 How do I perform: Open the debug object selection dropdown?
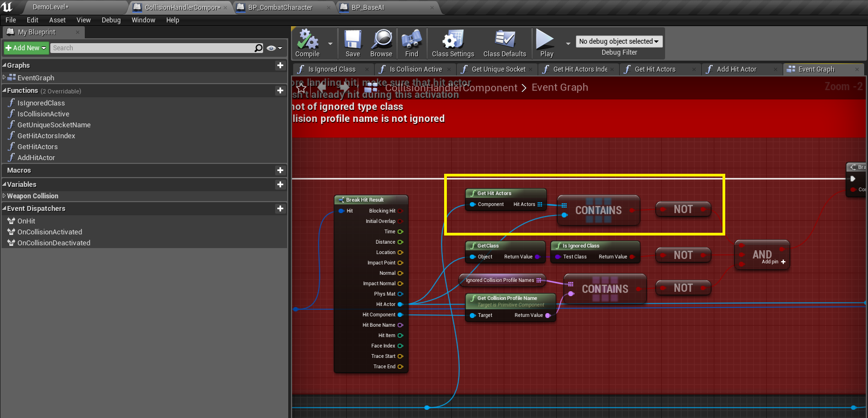[619, 42]
